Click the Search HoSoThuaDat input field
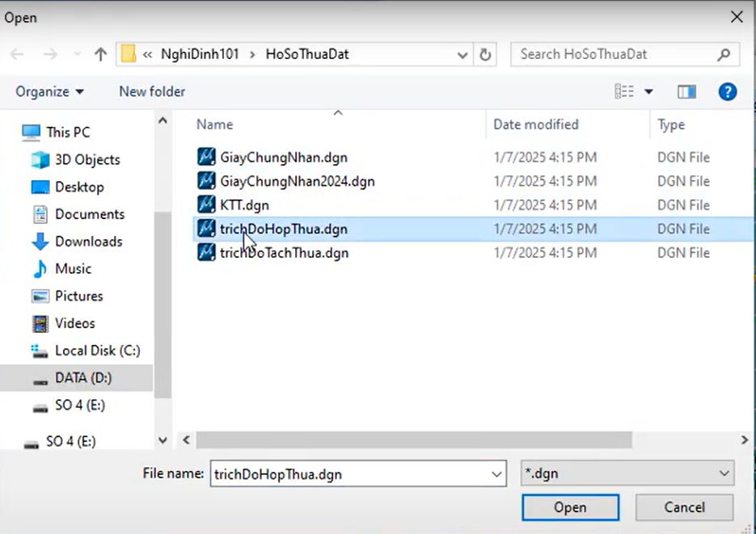Image resolution: width=756 pixels, height=534 pixels. (615, 55)
